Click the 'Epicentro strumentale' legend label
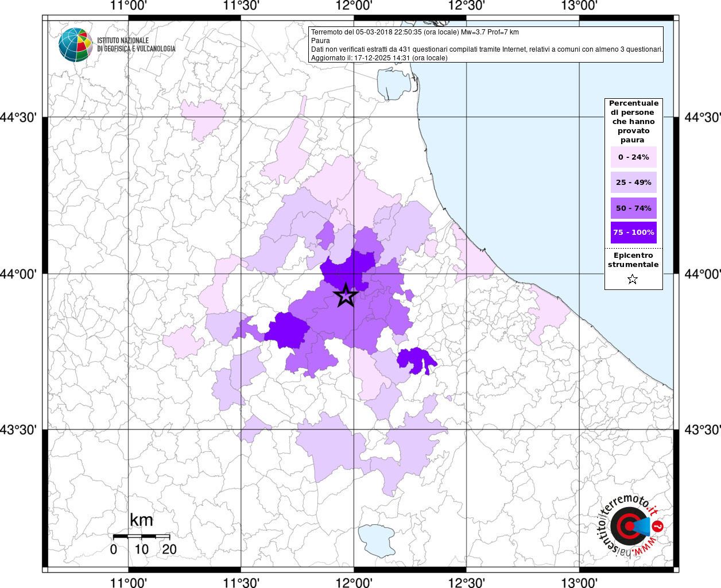 tap(633, 260)
